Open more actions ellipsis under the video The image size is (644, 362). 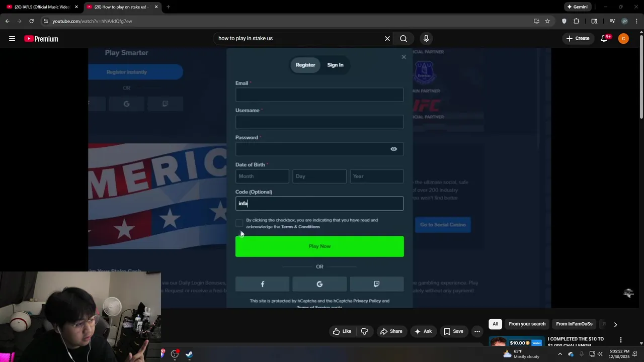pyautogui.click(x=477, y=331)
